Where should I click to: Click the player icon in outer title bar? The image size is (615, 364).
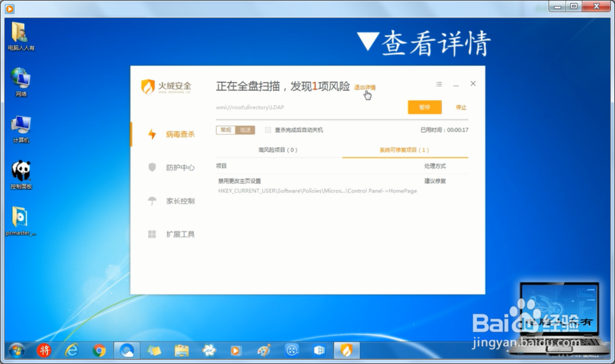tap(10, 8)
